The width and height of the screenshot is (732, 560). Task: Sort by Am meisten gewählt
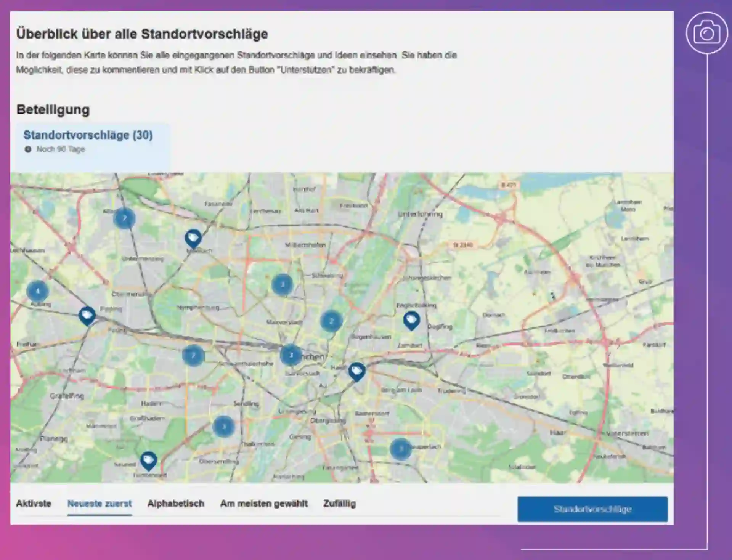(264, 504)
